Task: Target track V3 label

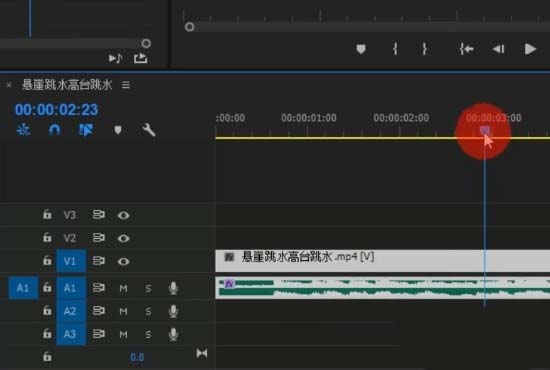Action: [70, 215]
